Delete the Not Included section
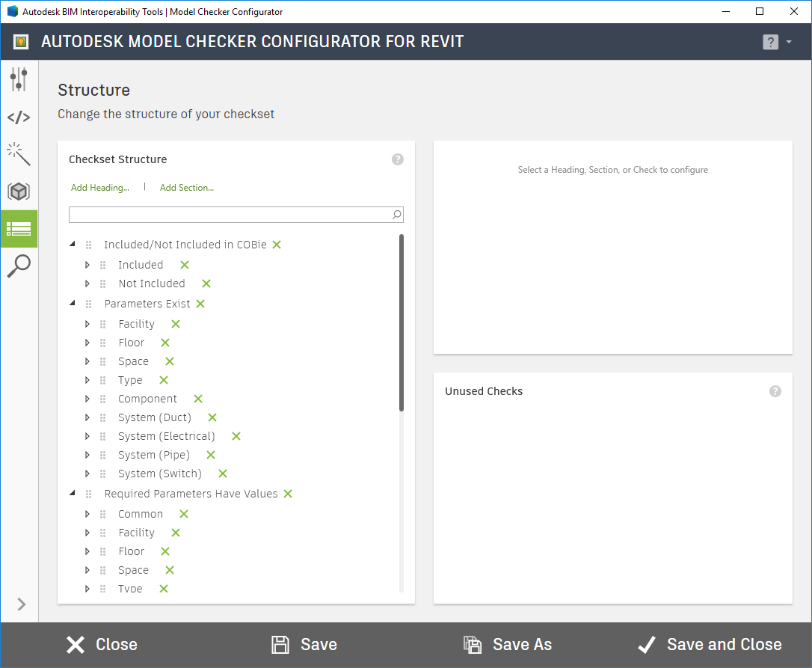Image resolution: width=812 pixels, height=668 pixels. (206, 284)
